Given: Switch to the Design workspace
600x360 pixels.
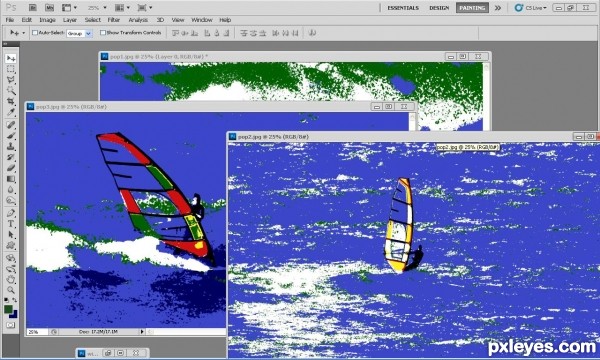Looking at the screenshot, I should (x=439, y=8).
